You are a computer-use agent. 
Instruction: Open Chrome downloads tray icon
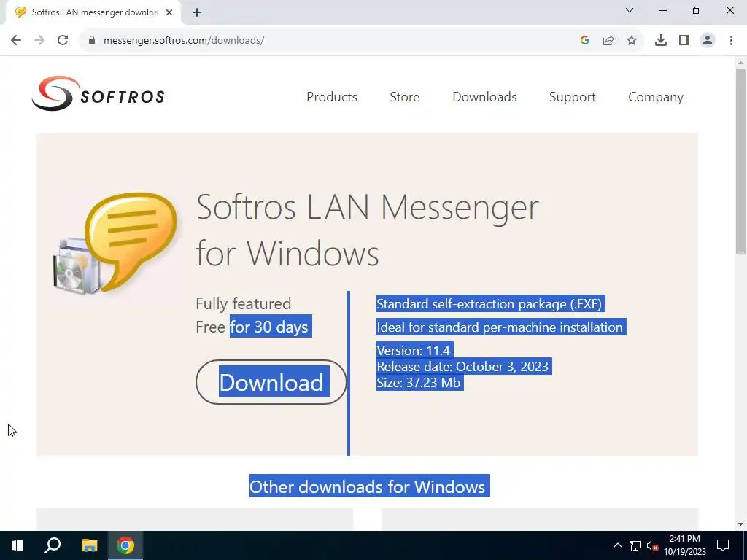pyautogui.click(x=661, y=41)
